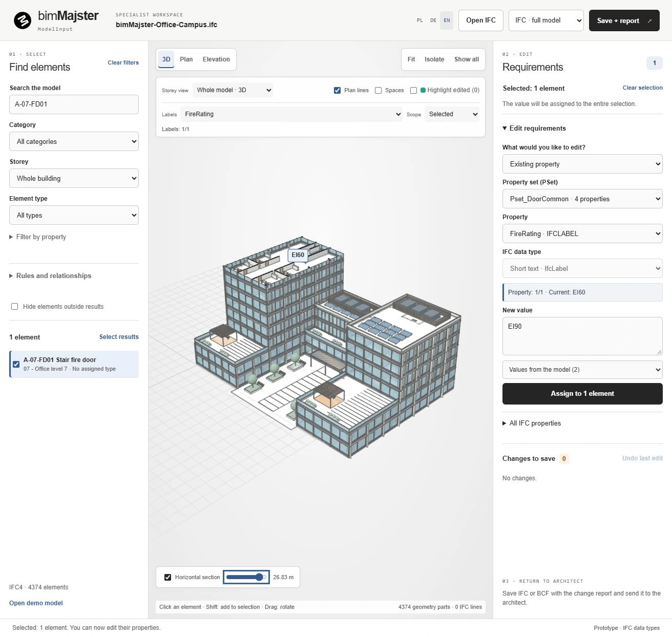Image resolution: width=672 pixels, height=637 pixels.
Task: Check Hide elements outside results
Action: click(x=15, y=307)
